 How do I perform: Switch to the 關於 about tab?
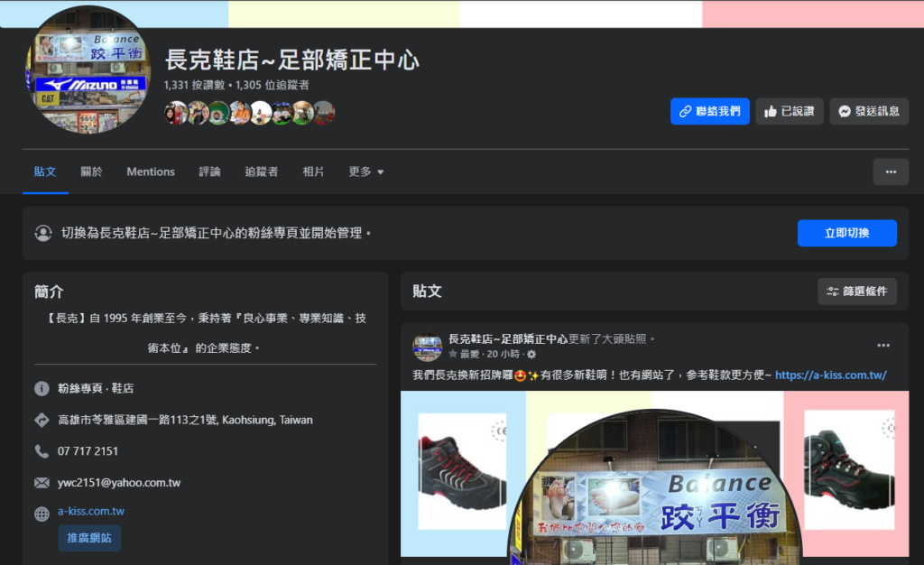tap(91, 172)
